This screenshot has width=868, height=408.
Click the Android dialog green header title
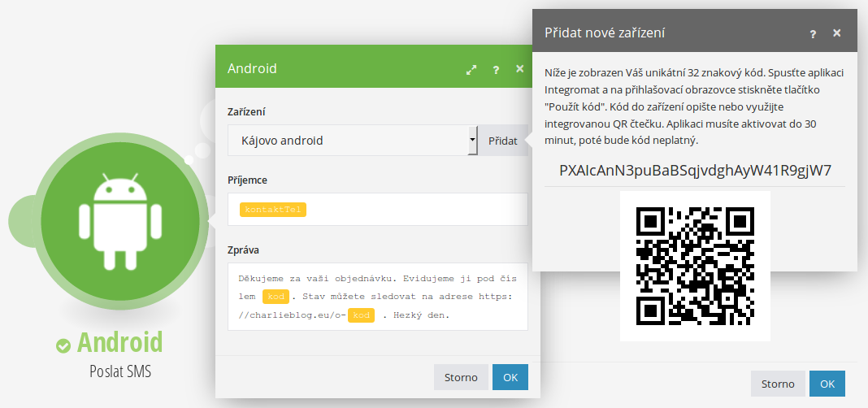pyautogui.click(x=252, y=68)
